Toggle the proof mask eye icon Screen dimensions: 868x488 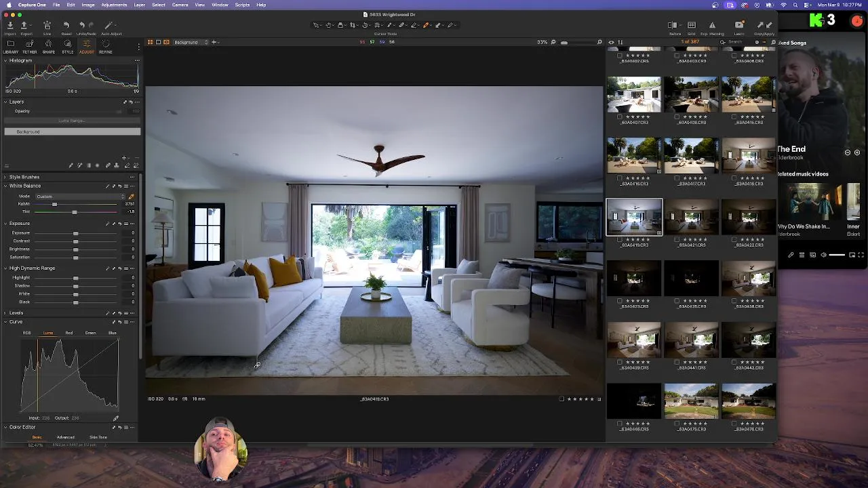click(x=166, y=42)
